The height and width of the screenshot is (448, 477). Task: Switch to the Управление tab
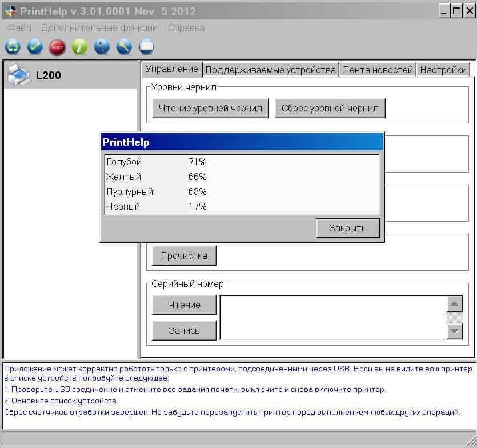(x=171, y=69)
